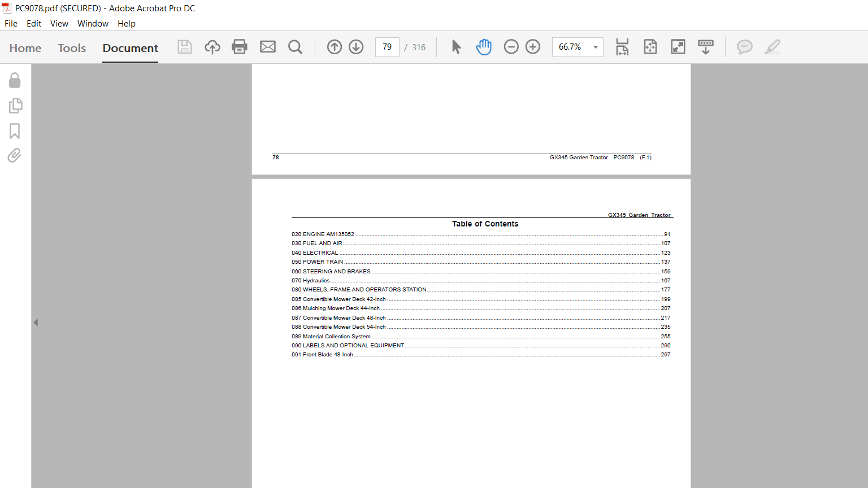Select the Document tab

(131, 48)
